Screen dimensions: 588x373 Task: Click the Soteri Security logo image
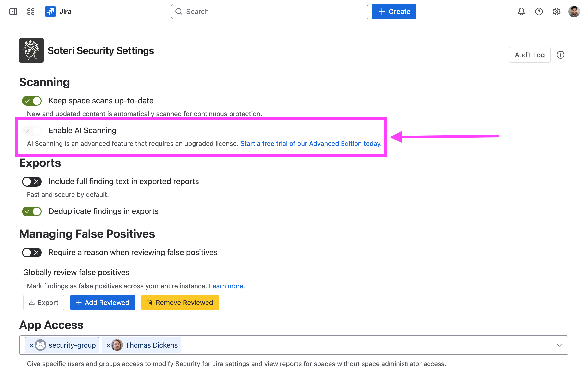click(31, 50)
